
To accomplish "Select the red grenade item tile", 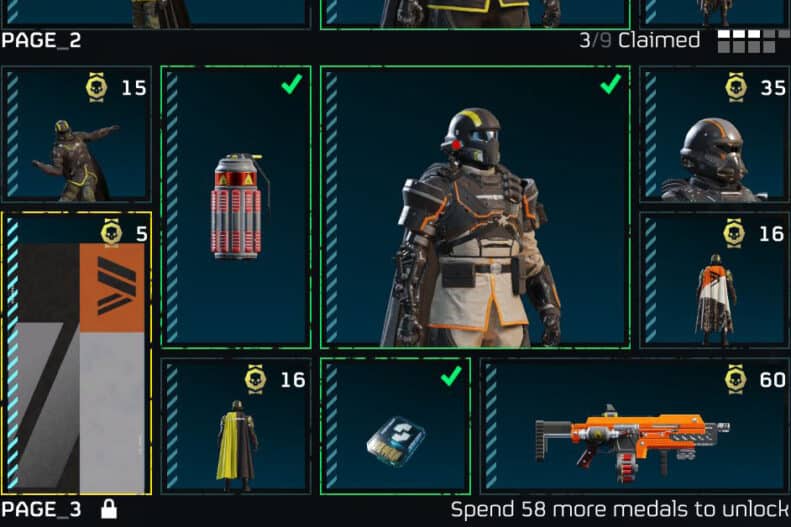I will coord(236,207).
